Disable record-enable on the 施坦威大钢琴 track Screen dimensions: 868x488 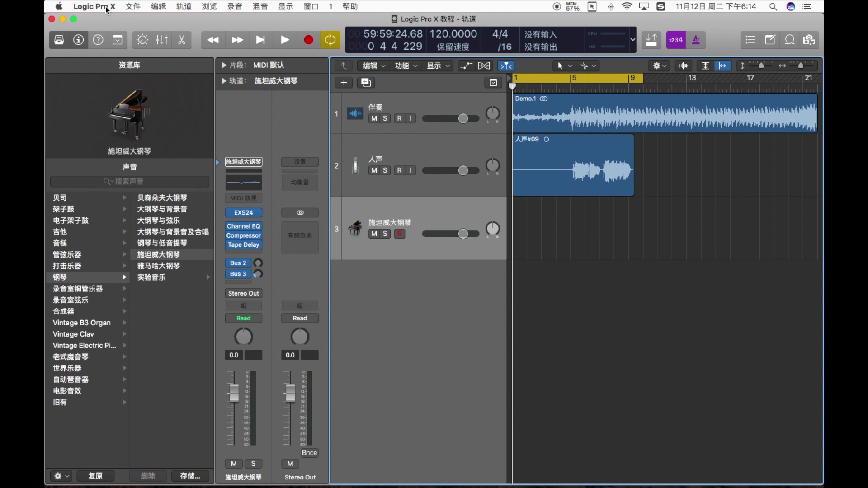coord(400,234)
